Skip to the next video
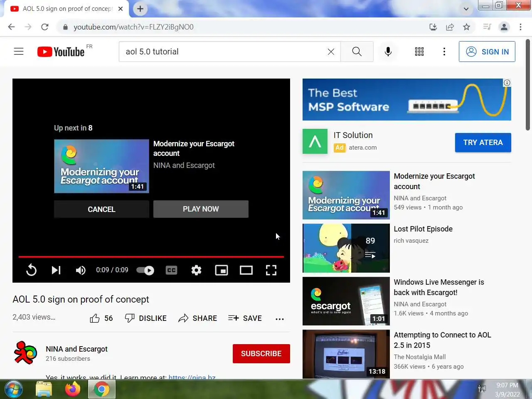 [56, 270]
